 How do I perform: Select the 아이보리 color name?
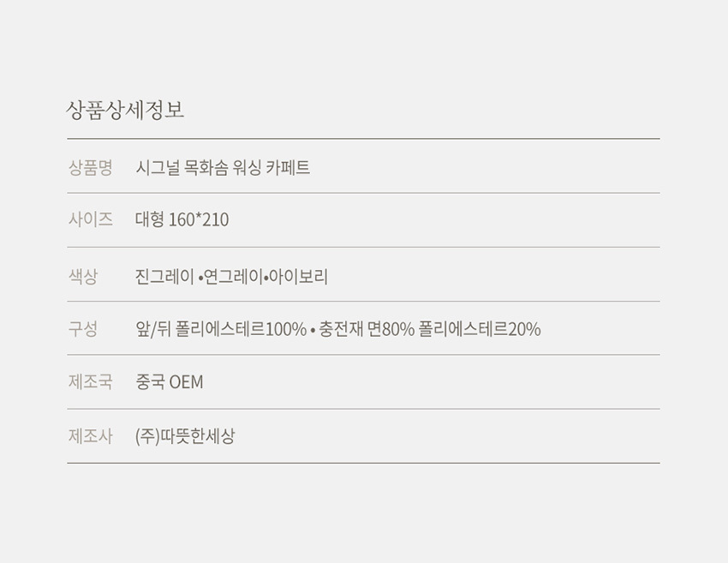[x=299, y=277]
